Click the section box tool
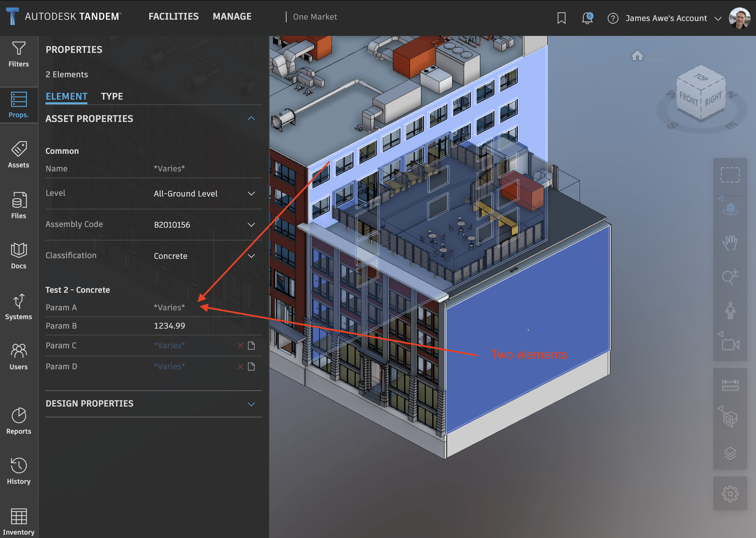Screen dimensions: 756x538 pyautogui.click(x=731, y=419)
